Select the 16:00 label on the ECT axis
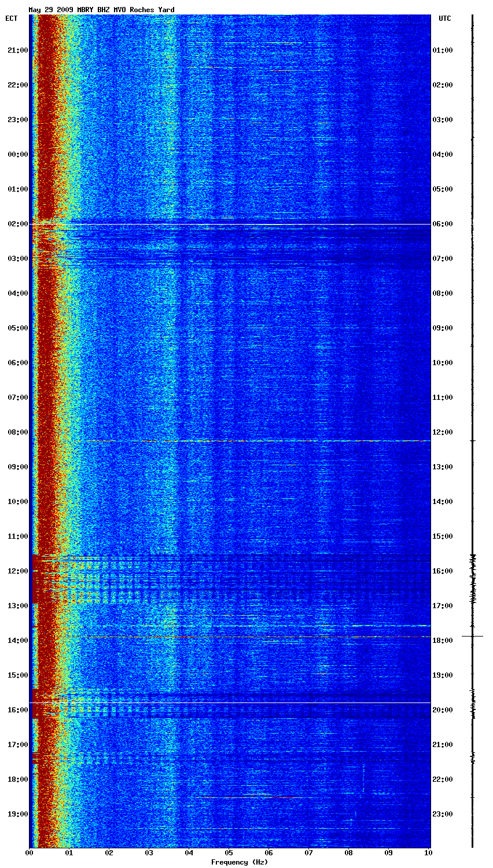The height and width of the screenshot is (868, 493). click(17, 710)
